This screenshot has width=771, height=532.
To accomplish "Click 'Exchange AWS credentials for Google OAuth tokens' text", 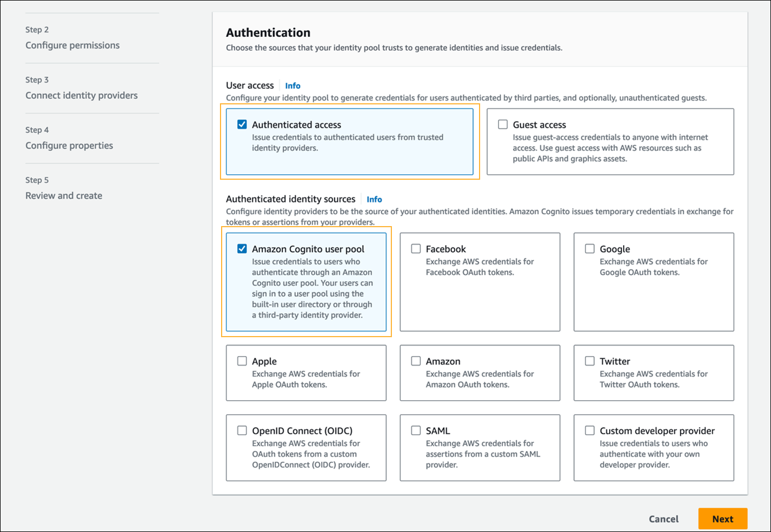I will coord(653,267).
